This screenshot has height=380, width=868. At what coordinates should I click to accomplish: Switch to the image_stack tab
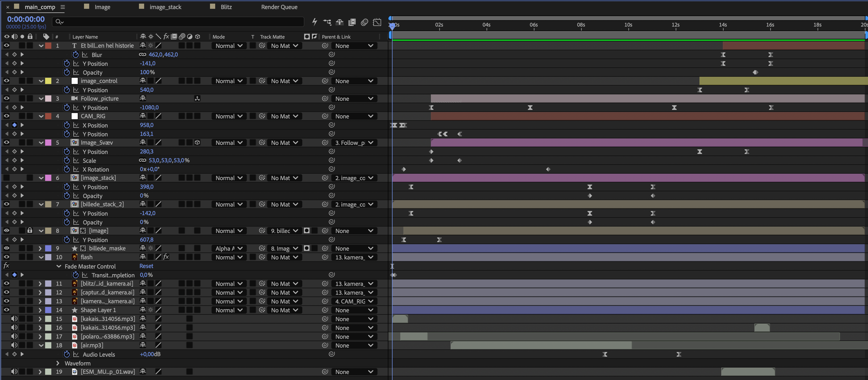(x=165, y=7)
